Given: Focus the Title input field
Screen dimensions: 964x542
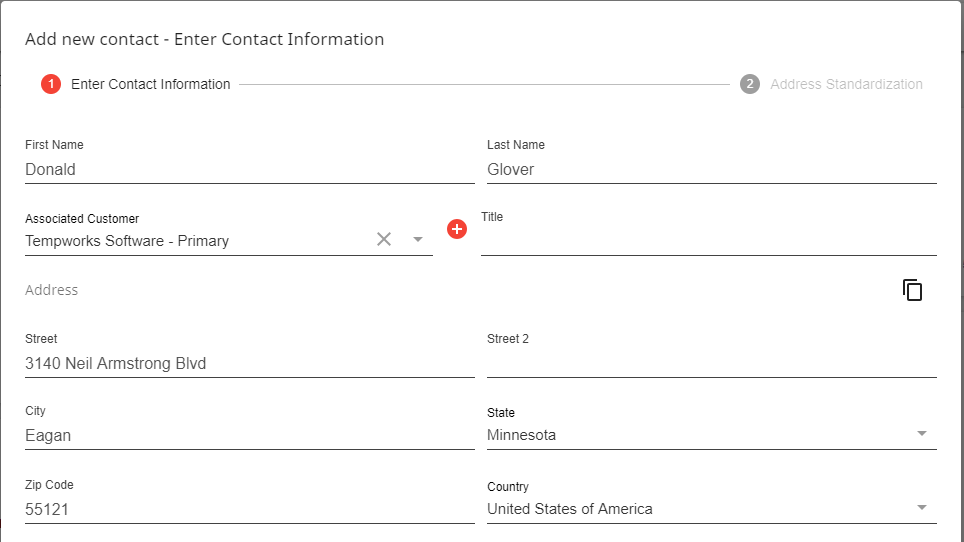Looking at the screenshot, I should pos(708,241).
